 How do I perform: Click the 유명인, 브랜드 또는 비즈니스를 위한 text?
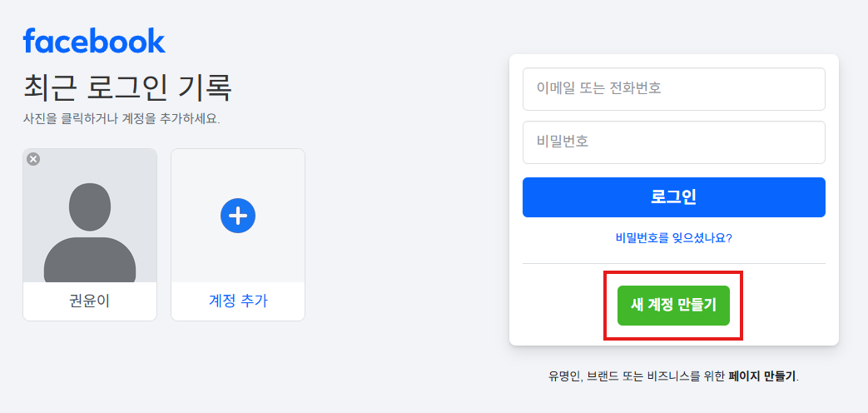pyautogui.click(x=637, y=376)
